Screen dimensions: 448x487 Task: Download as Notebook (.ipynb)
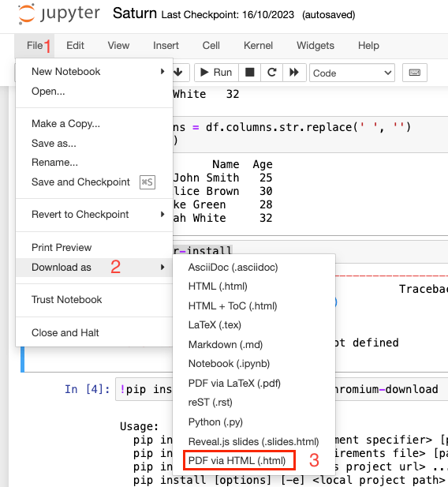click(254, 364)
